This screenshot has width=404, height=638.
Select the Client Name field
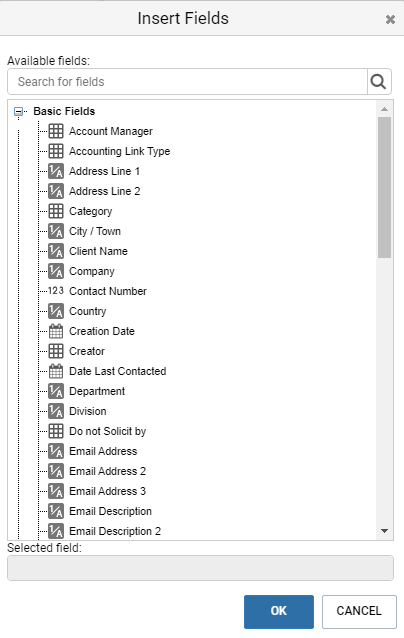click(98, 251)
